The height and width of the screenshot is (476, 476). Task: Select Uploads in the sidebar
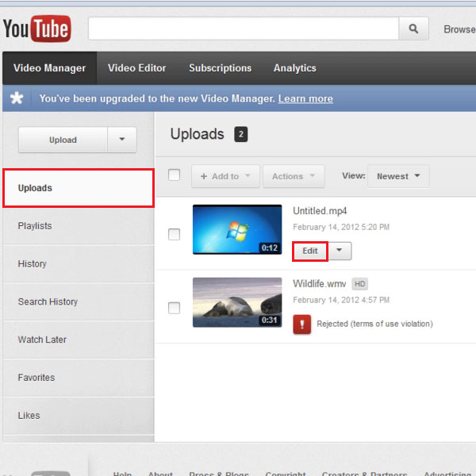coord(79,188)
